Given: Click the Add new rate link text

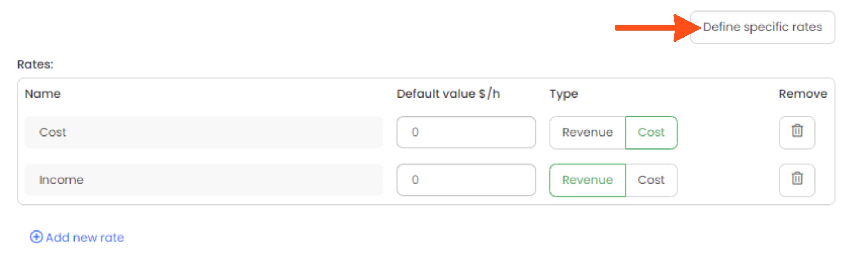Looking at the screenshot, I should (x=85, y=237).
